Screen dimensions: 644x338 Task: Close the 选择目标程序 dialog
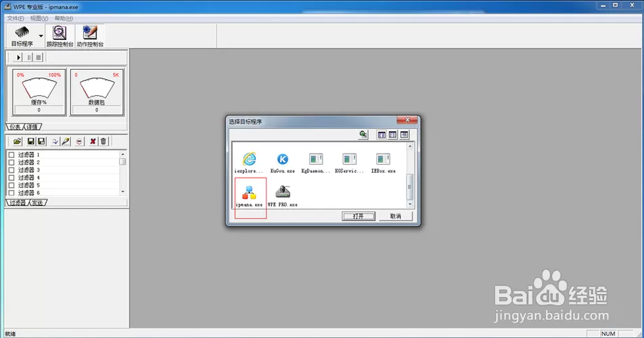pos(407,120)
